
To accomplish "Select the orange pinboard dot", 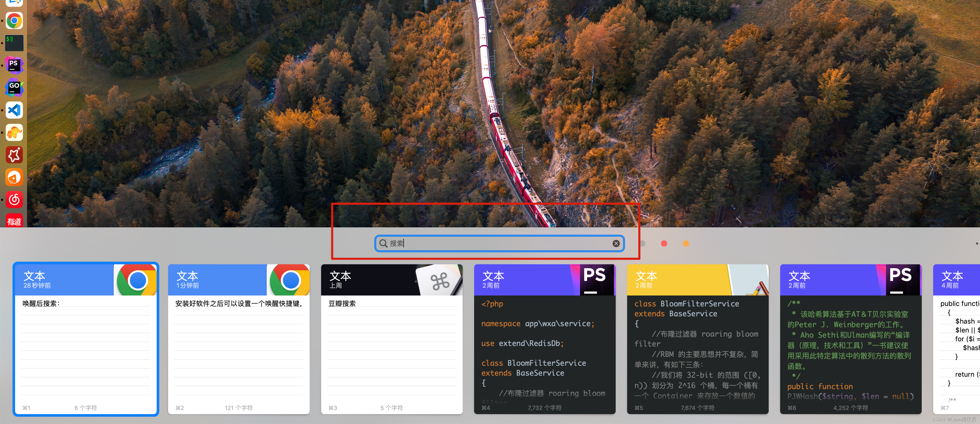I will click(686, 243).
